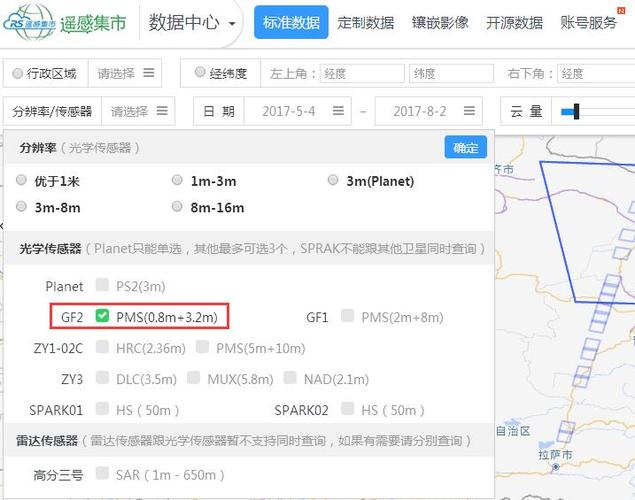Viewport: 635px width, 500px height.
Task: Open the end date 2017-8-2 picker
Action: (x=429, y=111)
